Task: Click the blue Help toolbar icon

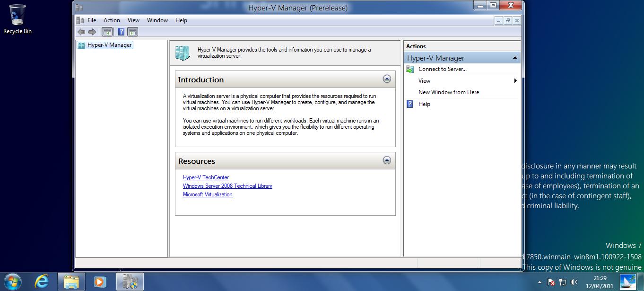Action: (121, 32)
